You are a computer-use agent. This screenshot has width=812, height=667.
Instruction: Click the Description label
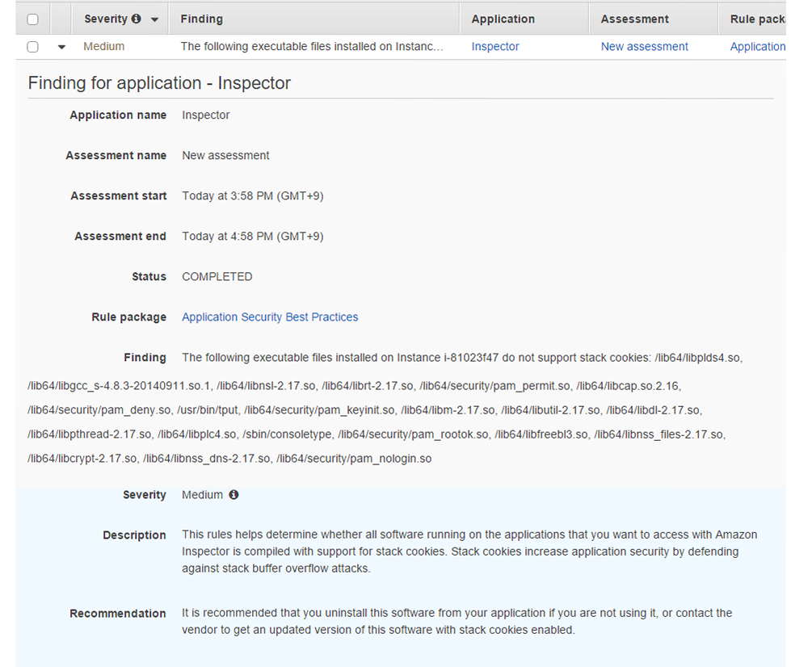pos(135,535)
